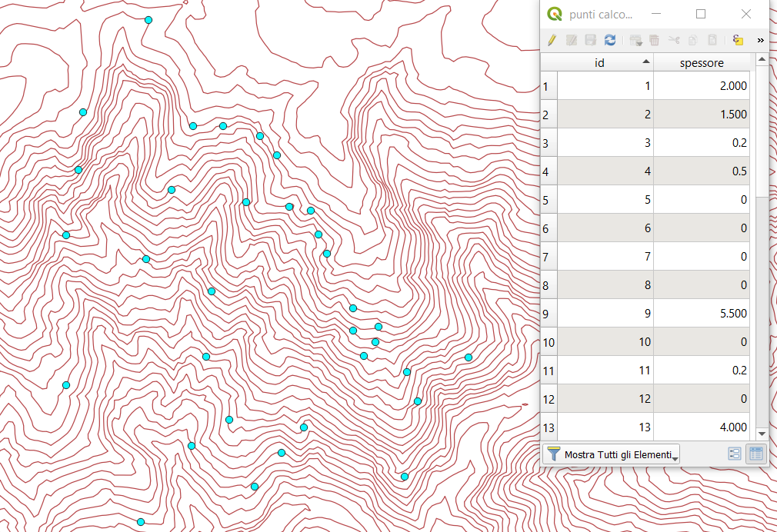
Task: Toggle editing mode pencil icon
Action: pyautogui.click(x=552, y=40)
